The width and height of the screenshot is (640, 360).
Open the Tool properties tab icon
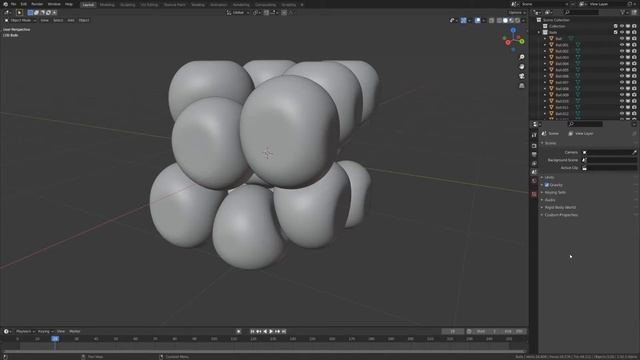pyautogui.click(x=534, y=135)
